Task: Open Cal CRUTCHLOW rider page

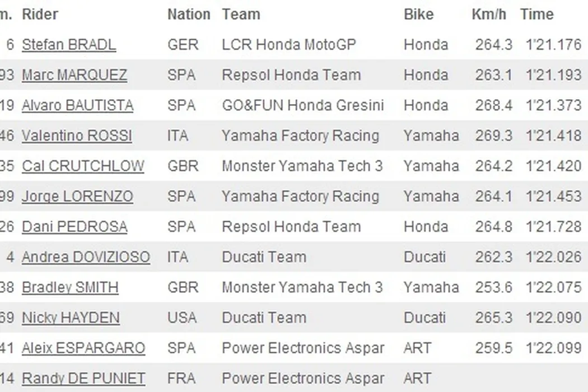Action: click(83, 166)
